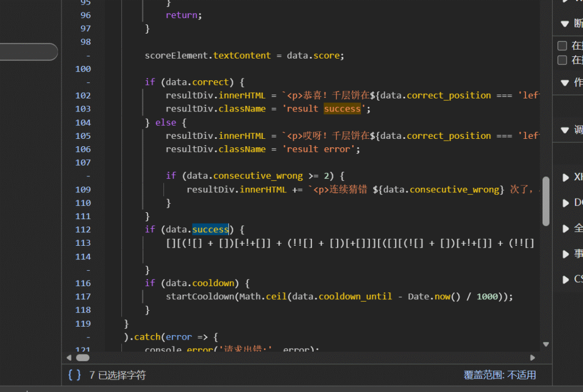Expand the 事件 event listener section
This screenshot has height=392, width=583.
[565, 254]
